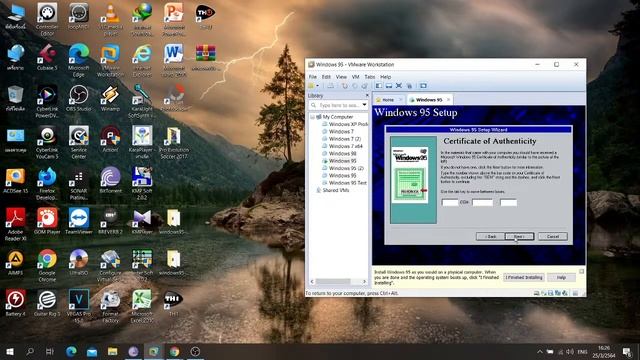This screenshot has width=640, height=360.
Task: Open the View menu in VMware
Action: pyautogui.click(x=341, y=77)
